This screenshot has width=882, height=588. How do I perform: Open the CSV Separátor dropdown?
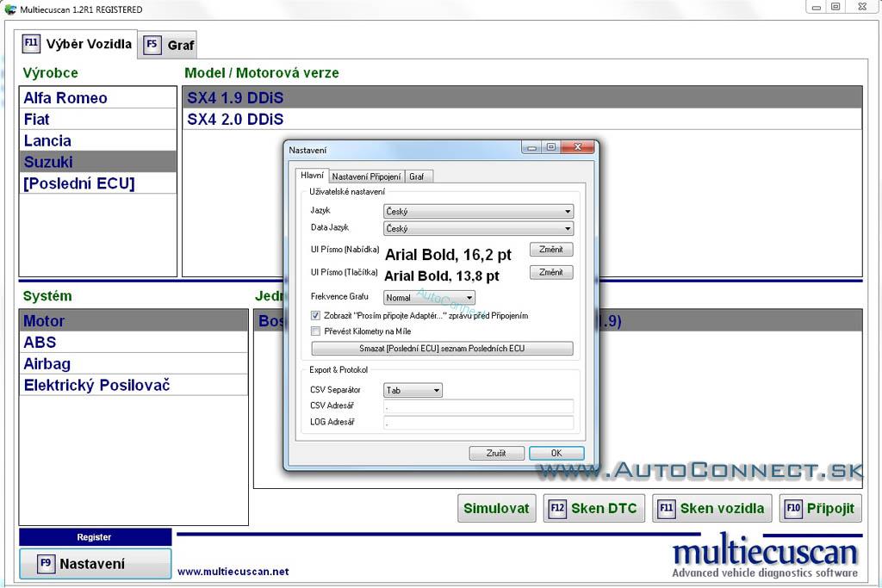pos(413,390)
